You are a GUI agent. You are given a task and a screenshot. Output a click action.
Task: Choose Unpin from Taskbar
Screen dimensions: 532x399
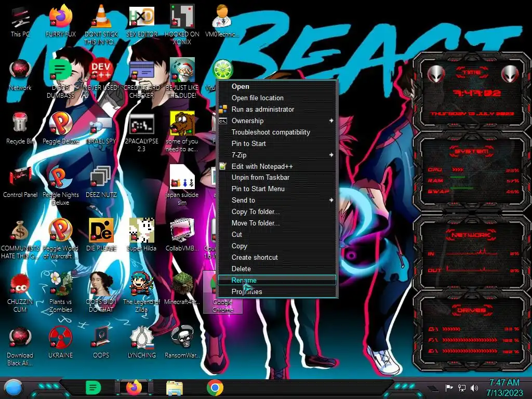[x=277, y=178]
